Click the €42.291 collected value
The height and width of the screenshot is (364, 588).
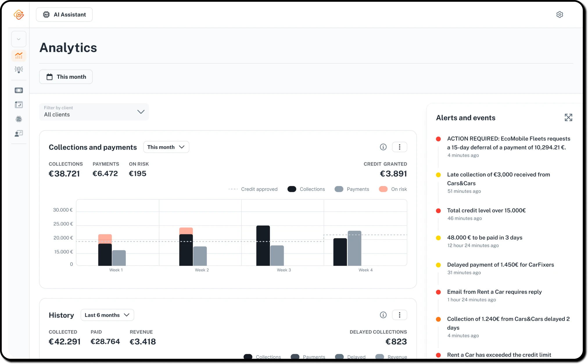[x=64, y=342]
